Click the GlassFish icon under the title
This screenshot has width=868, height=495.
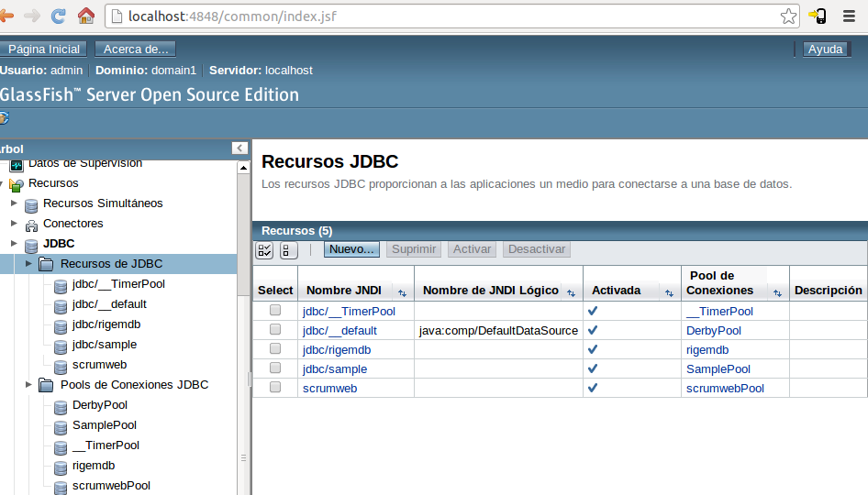point(4,118)
